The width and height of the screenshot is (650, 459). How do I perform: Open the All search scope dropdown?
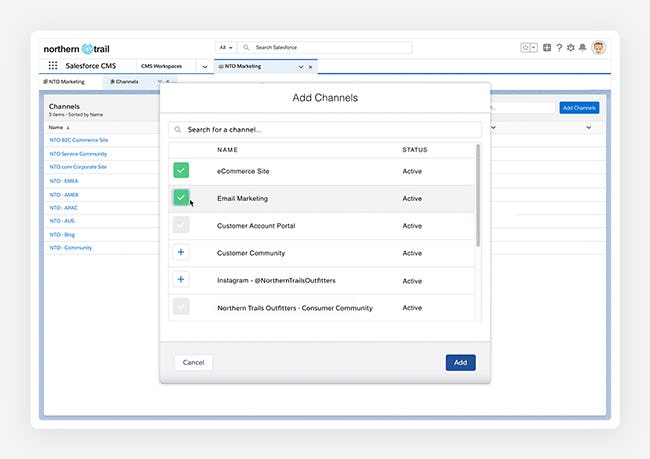pyautogui.click(x=226, y=48)
